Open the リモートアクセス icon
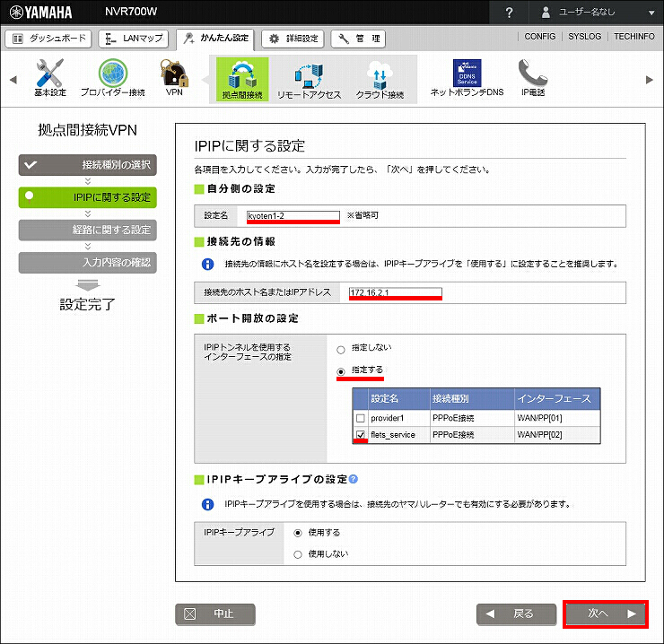The image size is (664, 644). tap(310, 81)
